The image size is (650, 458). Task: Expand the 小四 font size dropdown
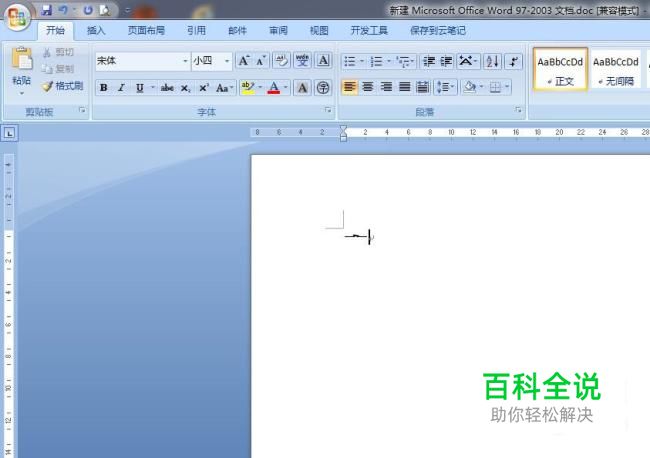pos(227,61)
